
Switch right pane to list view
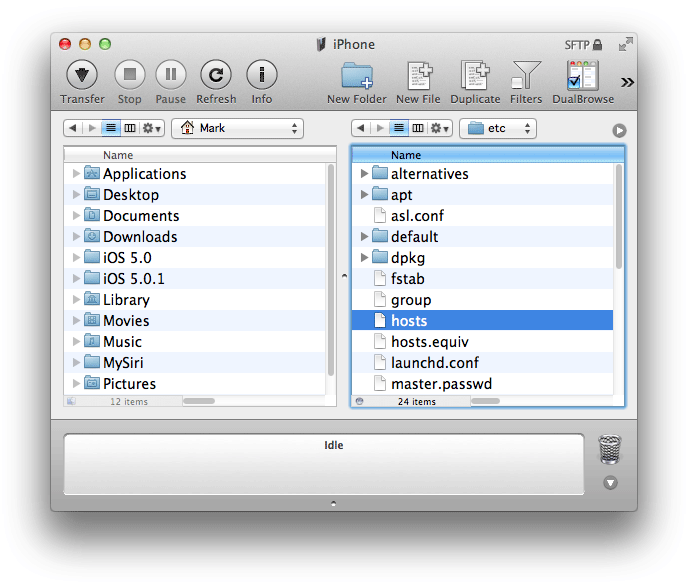[x=399, y=128]
